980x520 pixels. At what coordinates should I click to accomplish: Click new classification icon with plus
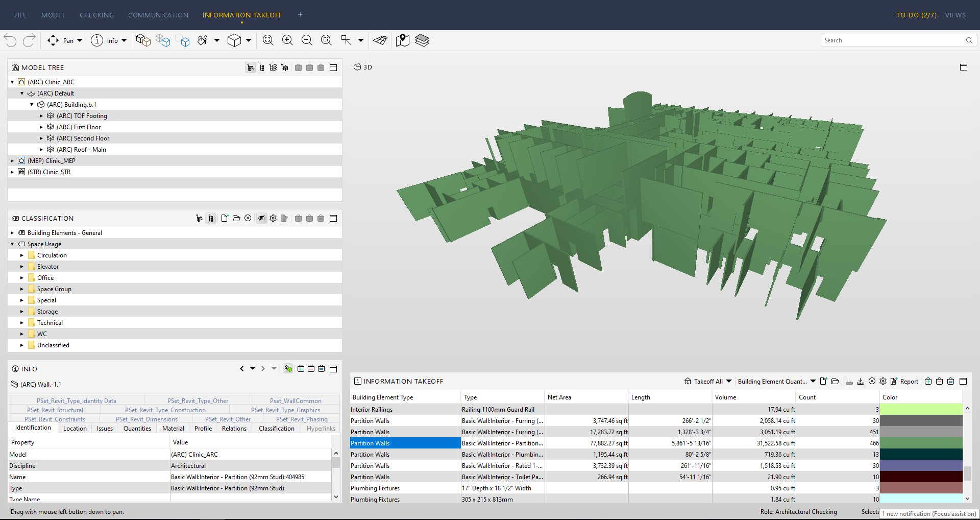tap(225, 218)
